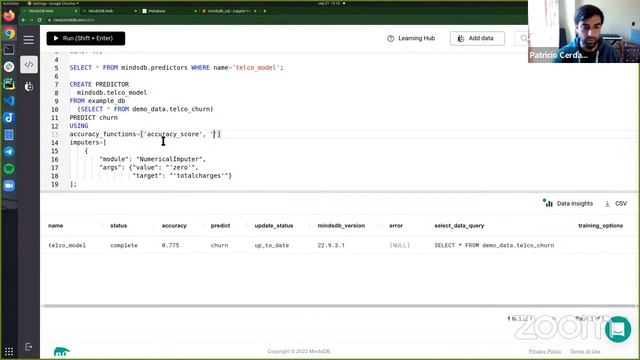The image size is (640, 360).
Task: Click the 'select_data_query' column header
Action: tap(459, 225)
